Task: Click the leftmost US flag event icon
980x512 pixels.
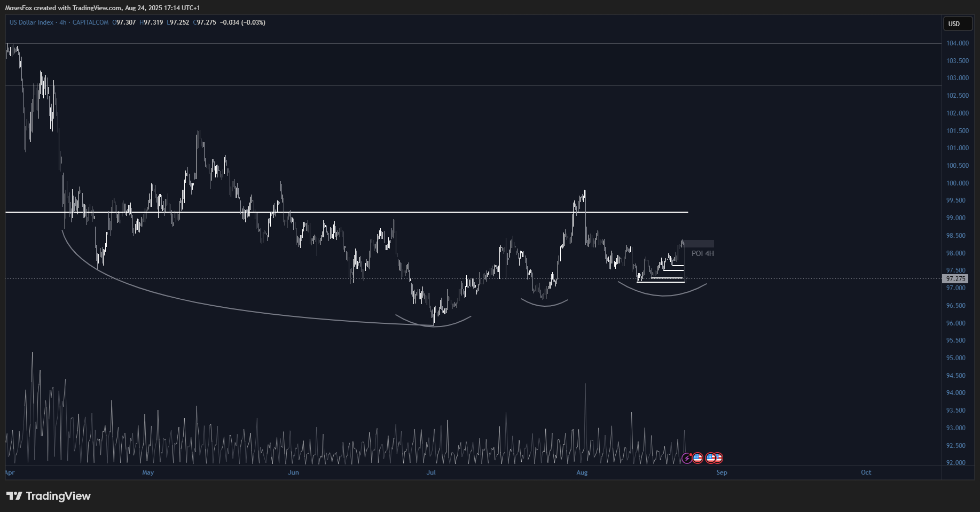Action: (x=697, y=458)
